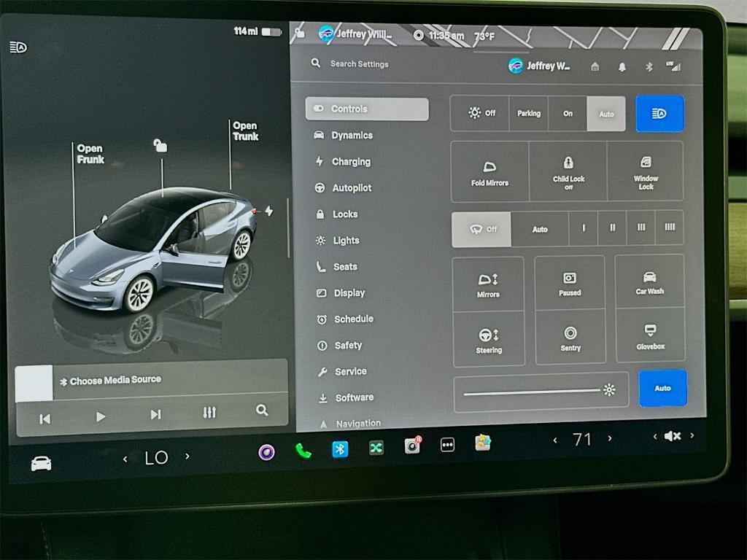Select the Steering adjustment control
The height and width of the screenshot is (560, 747).
tap(489, 340)
